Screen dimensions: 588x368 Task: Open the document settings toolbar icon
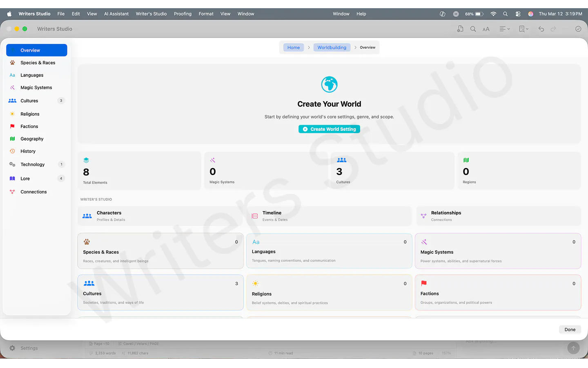(460, 29)
